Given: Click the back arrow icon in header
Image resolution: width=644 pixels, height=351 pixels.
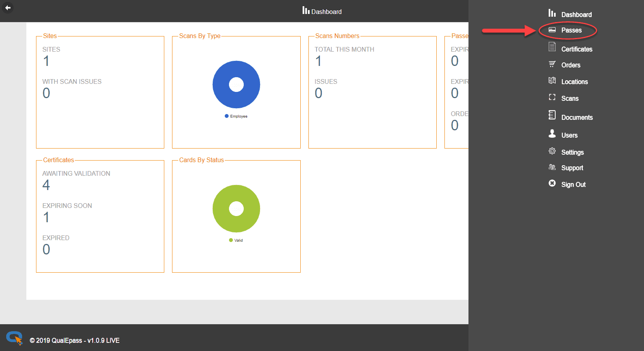Looking at the screenshot, I should (8, 8).
